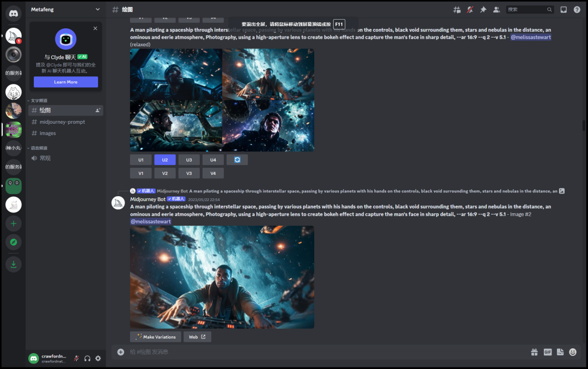Click the Make Variations button

(156, 337)
